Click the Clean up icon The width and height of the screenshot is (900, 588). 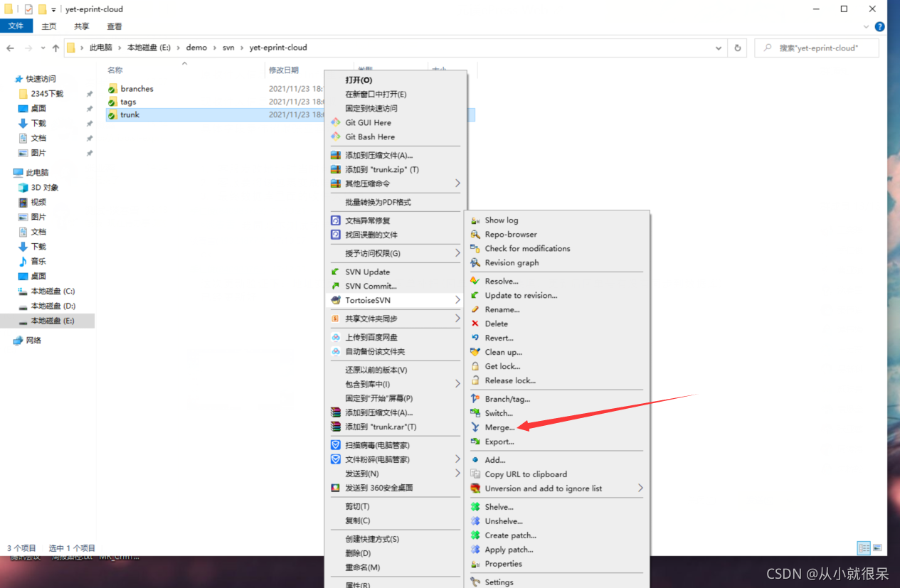point(475,353)
